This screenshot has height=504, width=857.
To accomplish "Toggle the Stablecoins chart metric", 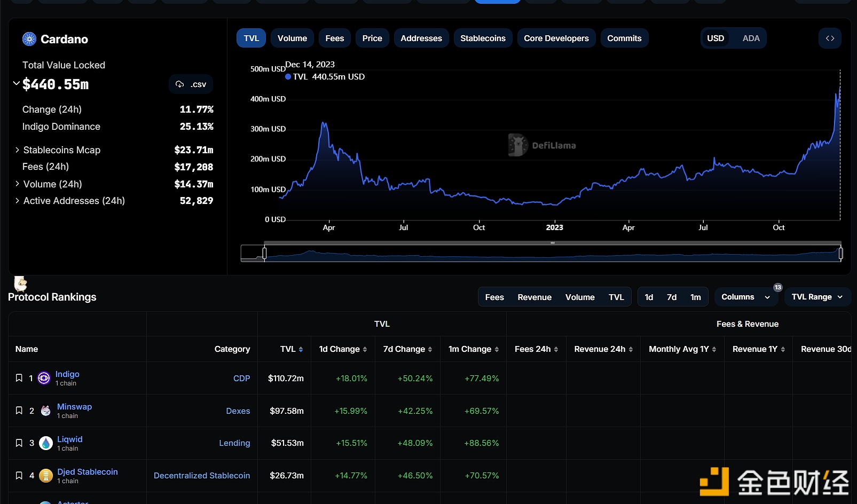I will click(x=483, y=38).
